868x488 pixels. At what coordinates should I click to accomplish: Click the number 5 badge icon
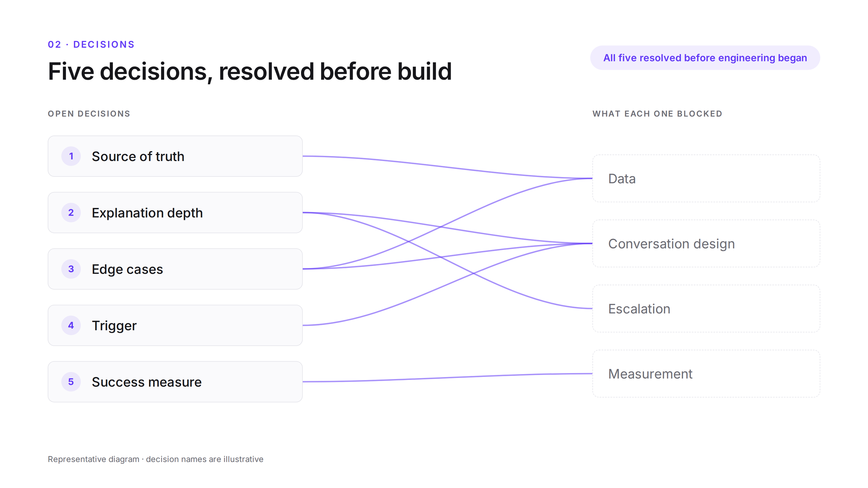(x=71, y=382)
